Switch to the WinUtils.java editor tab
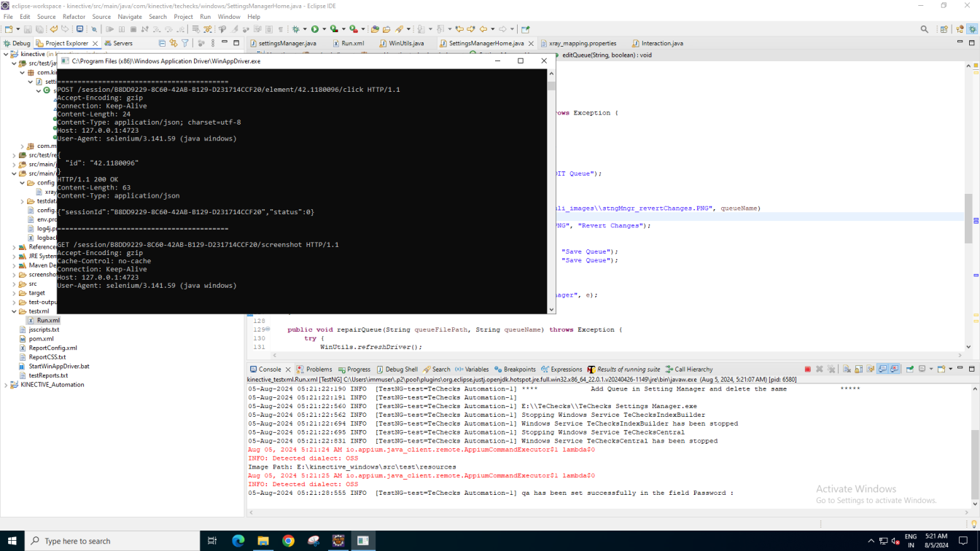 (405, 44)
